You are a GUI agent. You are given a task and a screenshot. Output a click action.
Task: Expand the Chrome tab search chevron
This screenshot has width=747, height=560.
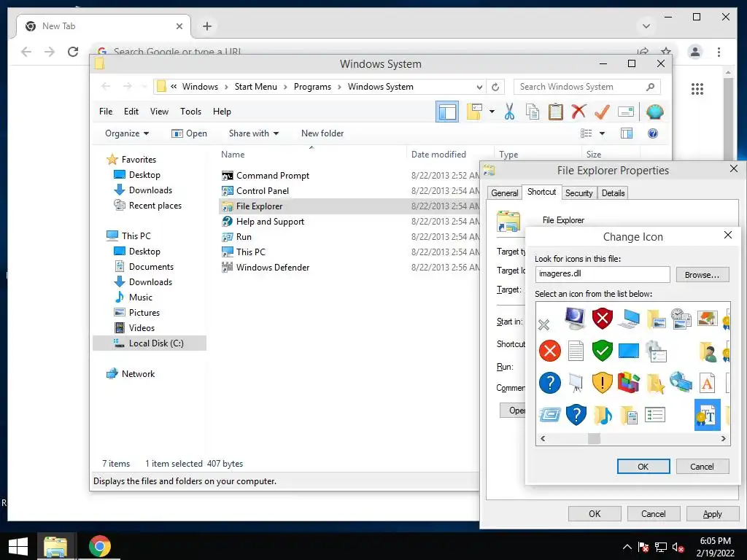click(x=646, y=26)
